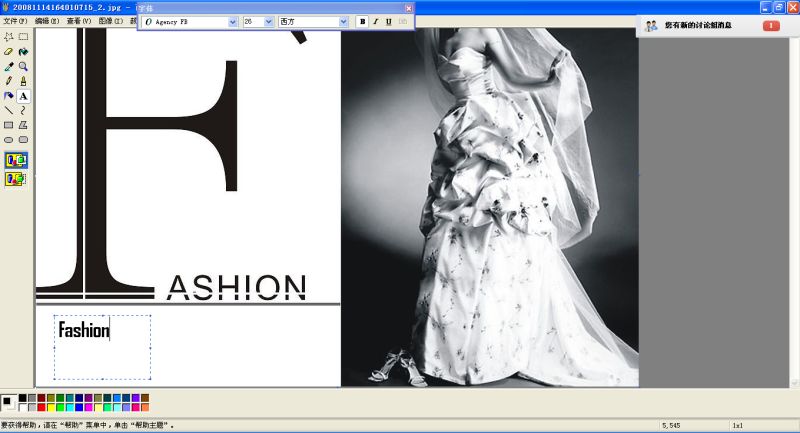This screenshot has width=800, height=433.
Task: Select the Rounded Rectangle tool
Action: [x=23, y=140]
